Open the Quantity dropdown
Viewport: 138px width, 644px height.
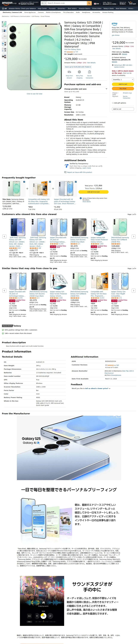[x=123, y=80]
